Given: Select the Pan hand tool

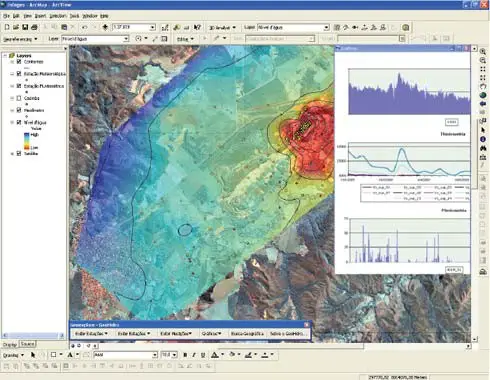Looking at the screenshot, I should coord(483,87).
